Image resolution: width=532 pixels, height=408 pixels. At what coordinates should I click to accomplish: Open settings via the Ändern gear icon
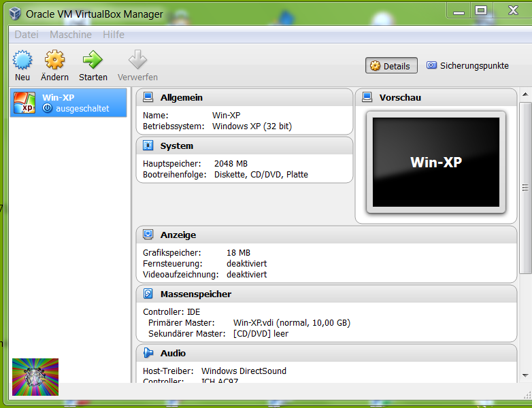point(54,60)
